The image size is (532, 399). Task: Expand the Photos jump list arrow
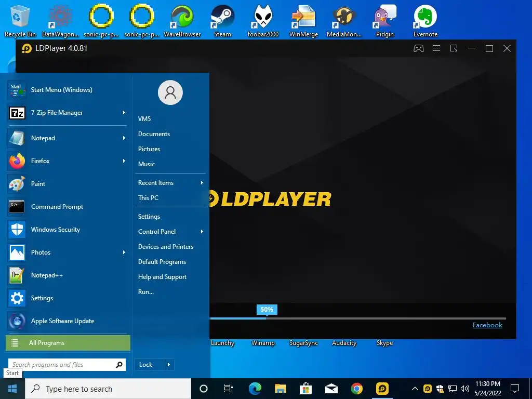[x=124, y=252]
